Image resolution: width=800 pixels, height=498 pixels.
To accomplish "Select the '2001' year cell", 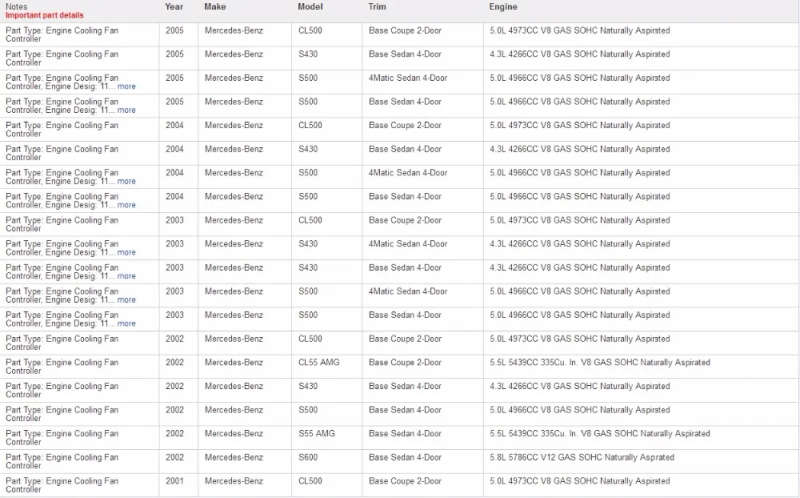I will click(174, 481).
